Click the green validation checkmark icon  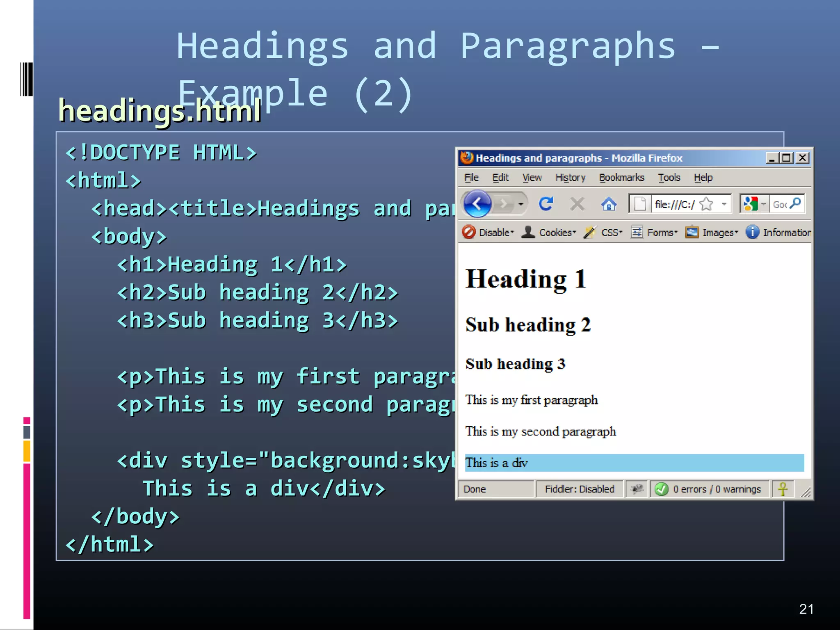(661, 489)
